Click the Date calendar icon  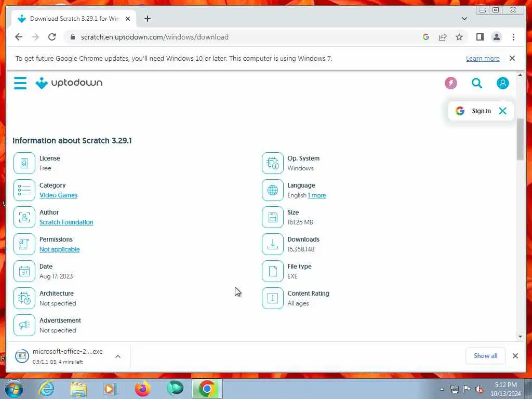click(x=24, y=271)
